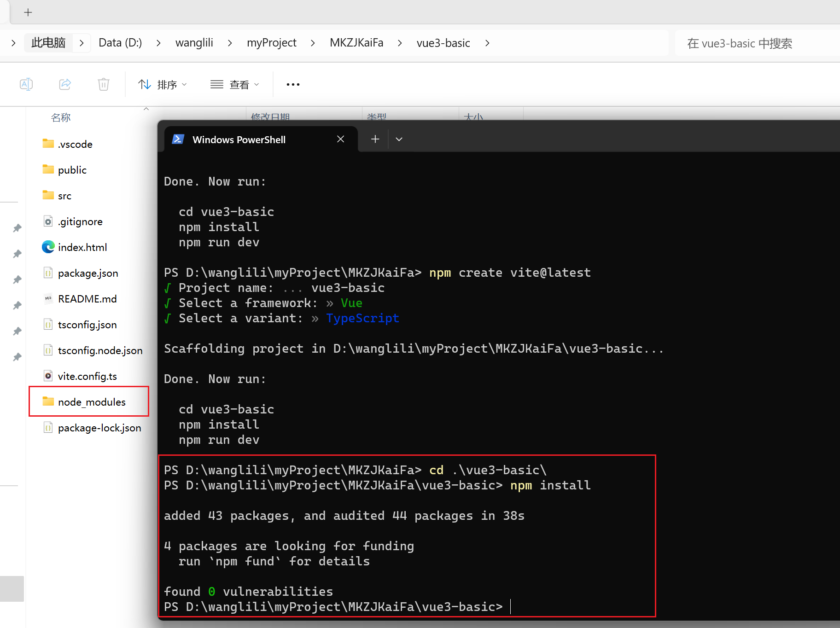The width and height of the screenshot is (840, 628).
Task: Select the node_modules folder
Action: pyautogui.click(x=92, y=402)
